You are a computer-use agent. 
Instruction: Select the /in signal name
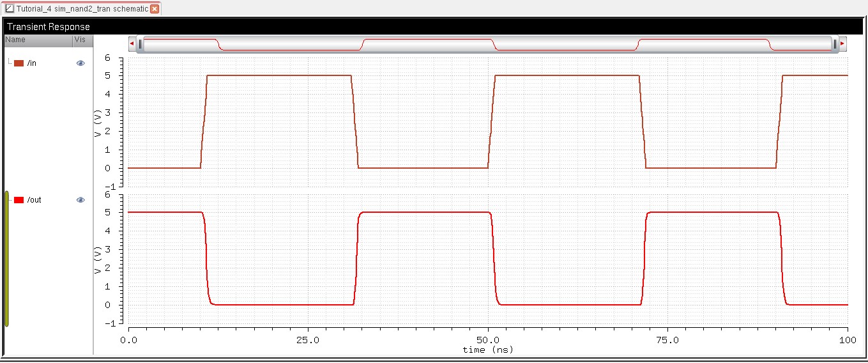click(x=32, y=63)
